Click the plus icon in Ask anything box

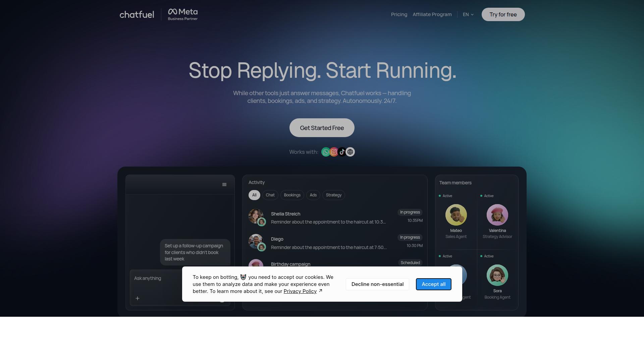click(138, 298)
